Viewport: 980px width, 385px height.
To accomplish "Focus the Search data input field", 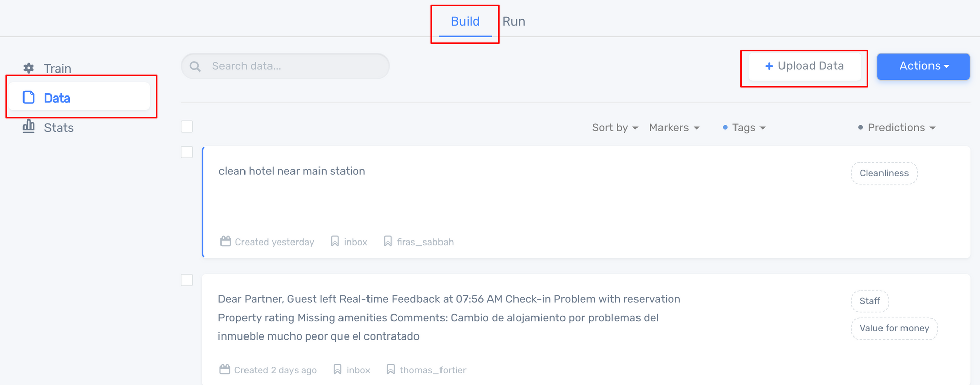I will pyautogui.click(x=296, y=66).
